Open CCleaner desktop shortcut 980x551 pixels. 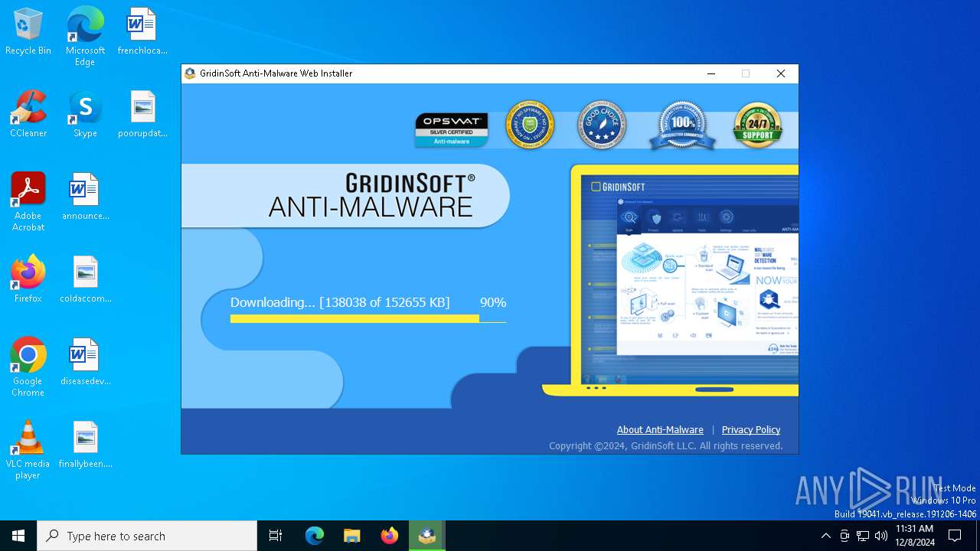(28, 114)
